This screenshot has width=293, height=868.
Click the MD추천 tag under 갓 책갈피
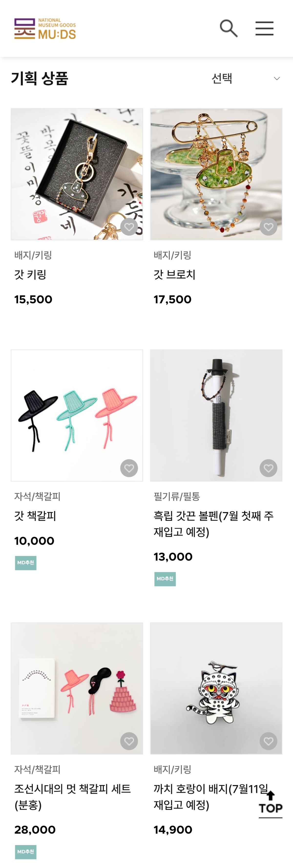tap(26, 563)
